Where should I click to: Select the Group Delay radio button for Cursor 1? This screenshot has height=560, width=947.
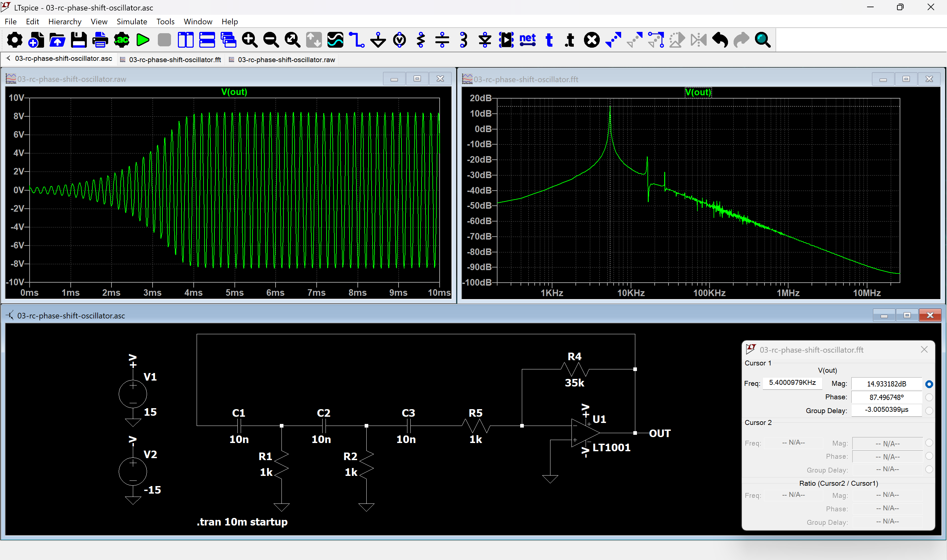(x=929, y=410)
